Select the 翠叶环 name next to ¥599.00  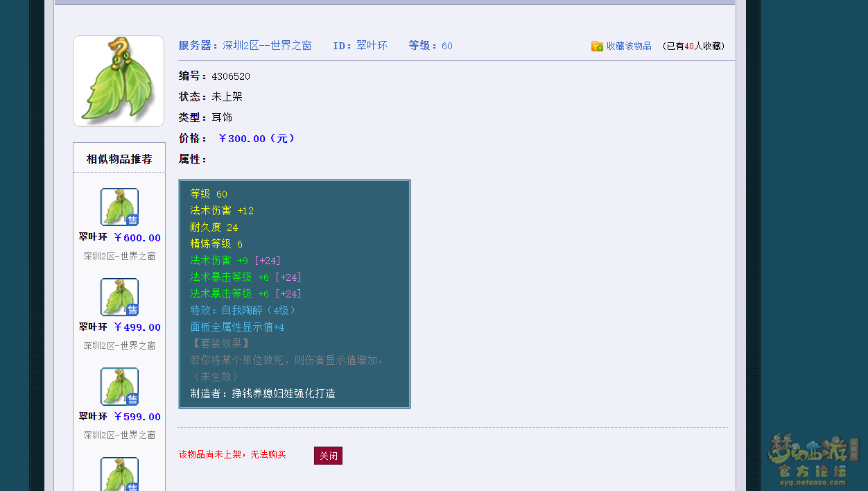pos(93,416)
